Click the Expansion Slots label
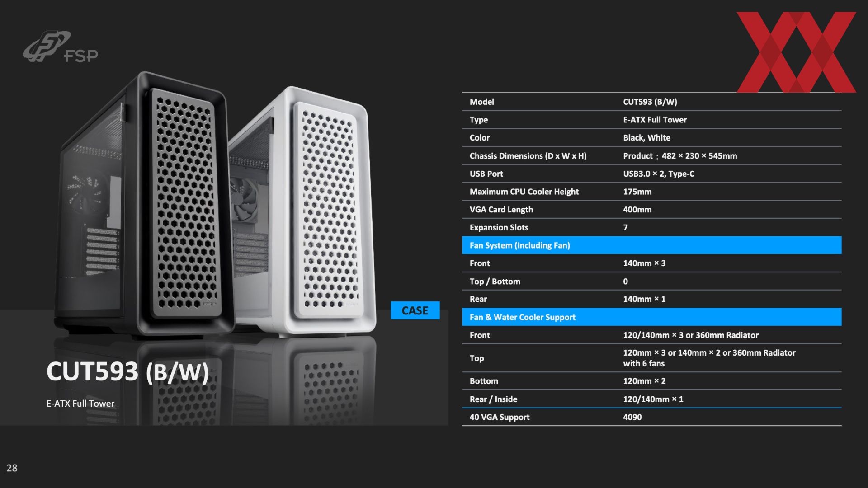The width and height of the screenshot is (868, 488). tap(499, 228)
